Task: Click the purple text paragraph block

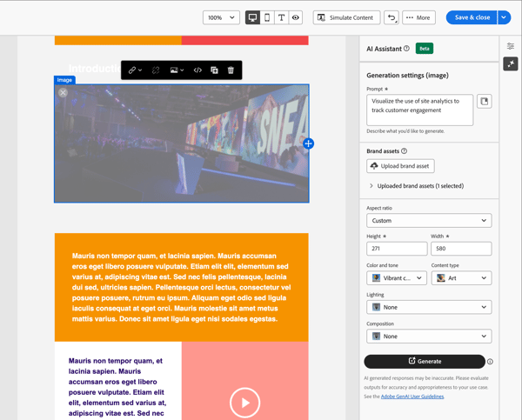Action: tap(117, 387)
